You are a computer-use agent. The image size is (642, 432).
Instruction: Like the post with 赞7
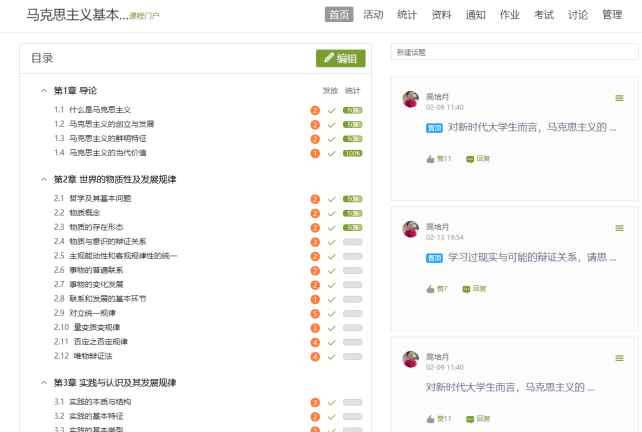click(x=437, y=289)
